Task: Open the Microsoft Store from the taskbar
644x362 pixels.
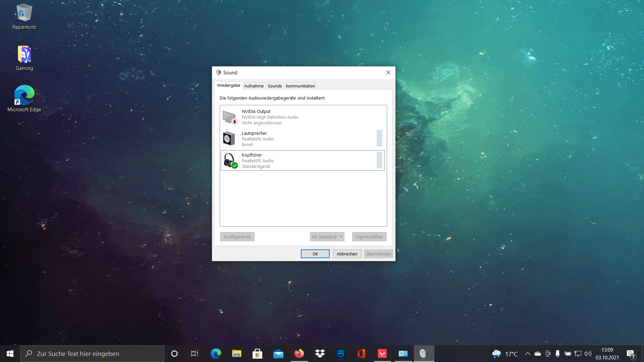Action: click(257, 354)
